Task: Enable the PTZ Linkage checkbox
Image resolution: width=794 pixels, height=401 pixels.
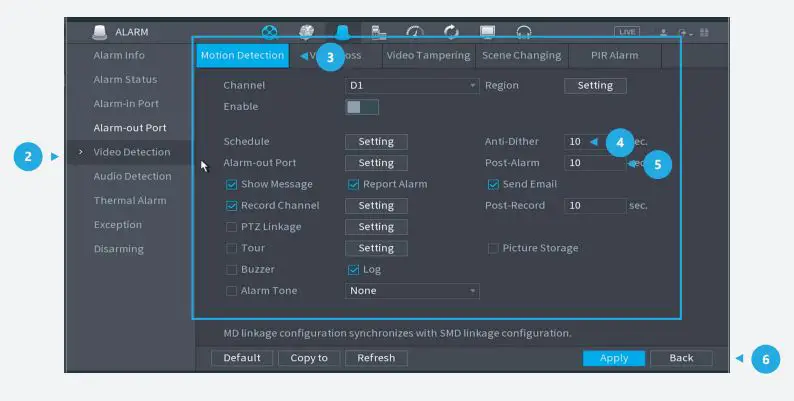Action: pyautogui.click(x=231, y=227)
